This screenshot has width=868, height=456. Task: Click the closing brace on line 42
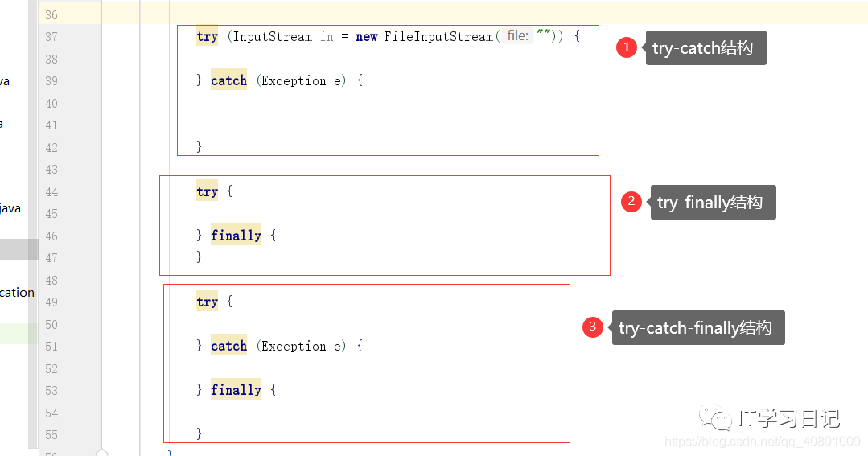[x=200, y=146]
